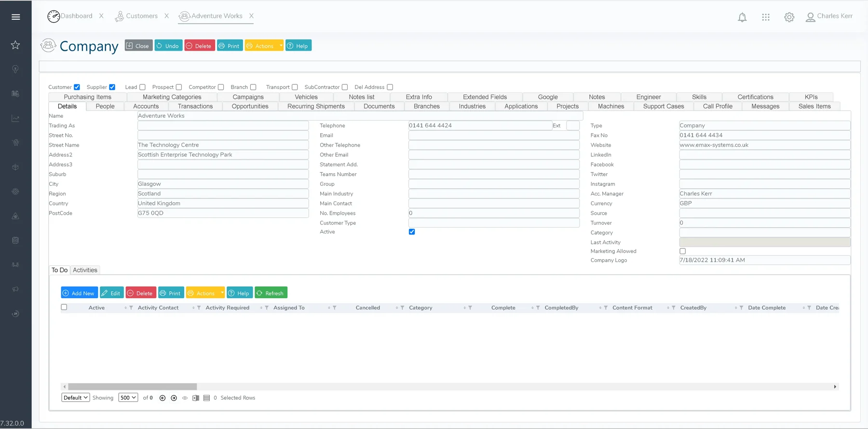
Task: Close the Adventure Works tab with its X
Action: pyautogui.click(x=251, y=16)
